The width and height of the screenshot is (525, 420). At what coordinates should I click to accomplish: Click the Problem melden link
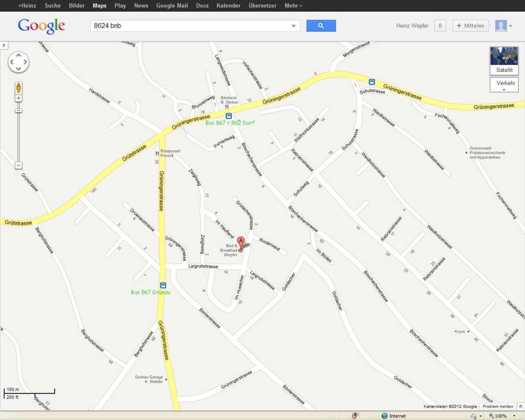497,406
